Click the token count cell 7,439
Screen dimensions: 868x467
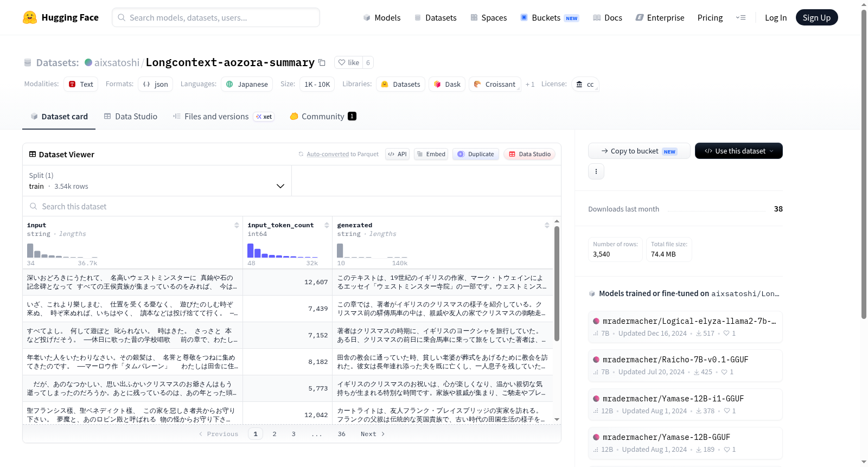pyautogui.click(x=288, y=309)
